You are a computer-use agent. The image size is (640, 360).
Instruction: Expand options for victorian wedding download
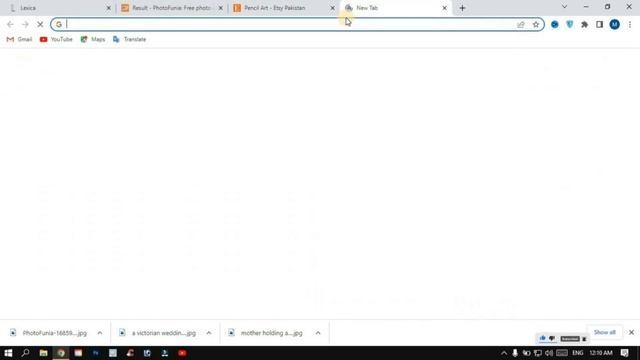click(209, 333)
